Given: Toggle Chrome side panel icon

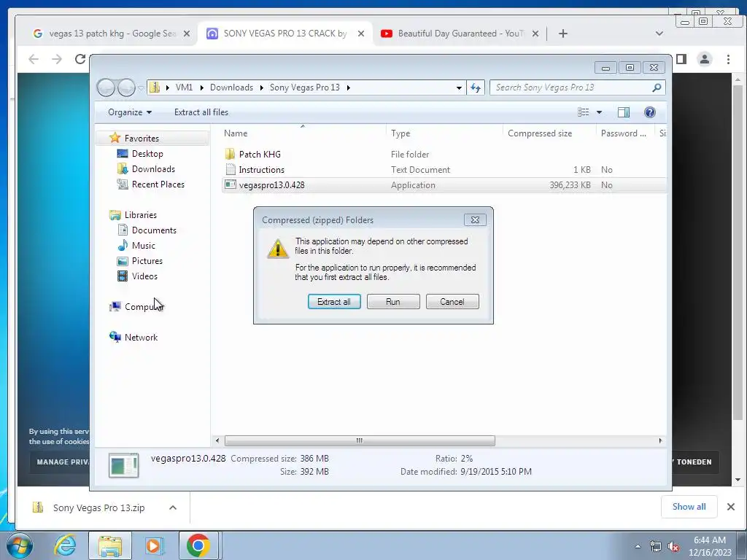Looking at the screenshot, I should click(x=681, y=59).
